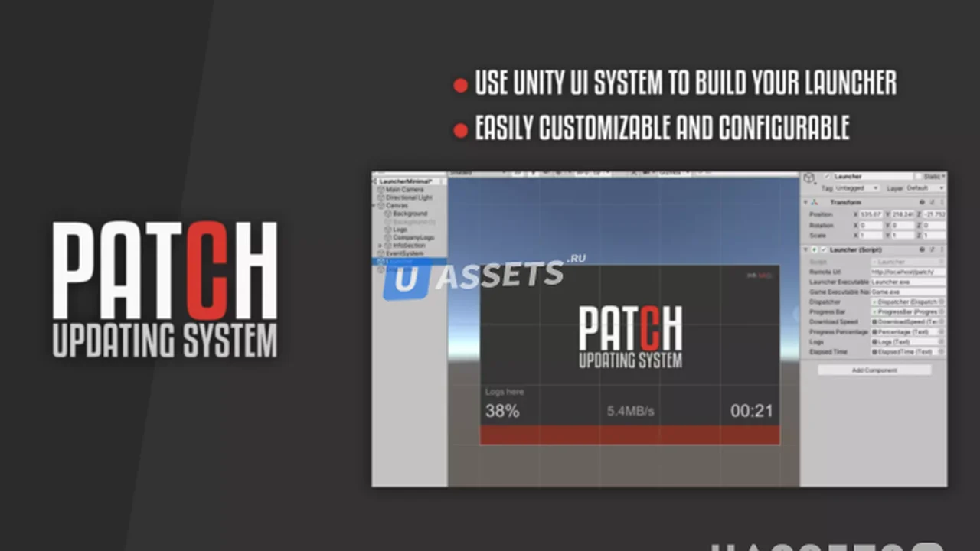980x551 pixels.
Task: Click the Position X field
Action: click(x=871, y=214)
